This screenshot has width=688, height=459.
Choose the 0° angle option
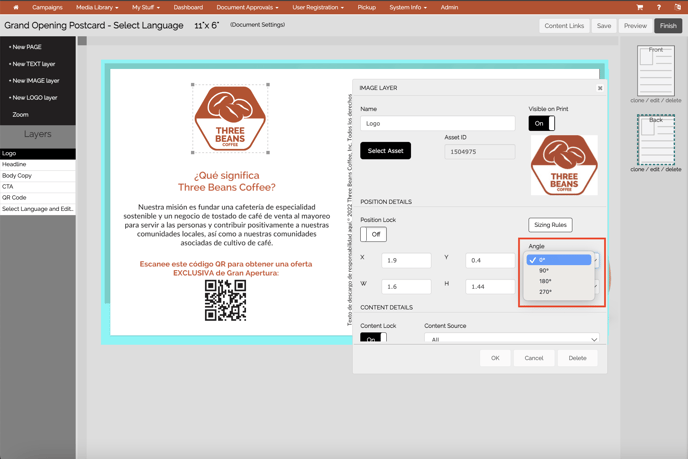pyautogui.click(x=559, y=260)
